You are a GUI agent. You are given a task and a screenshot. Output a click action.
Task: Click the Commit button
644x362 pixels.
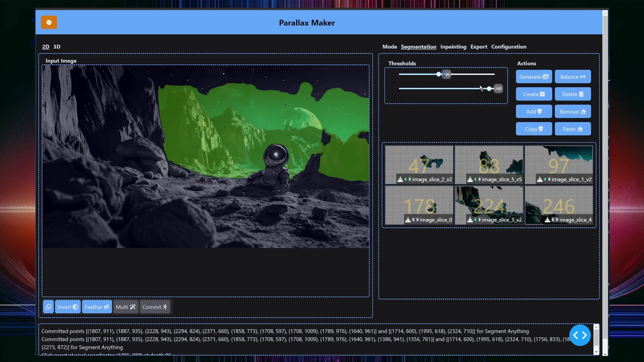pos(155,307)
